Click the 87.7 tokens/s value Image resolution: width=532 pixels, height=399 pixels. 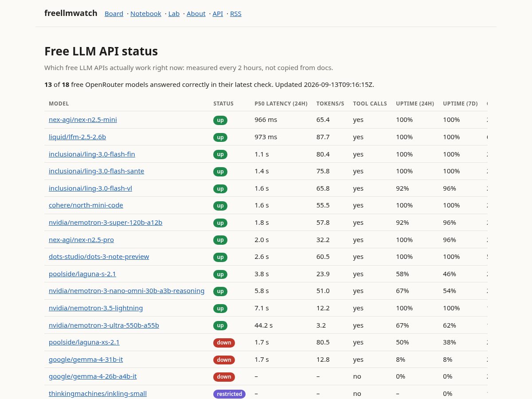pos(323,137)
